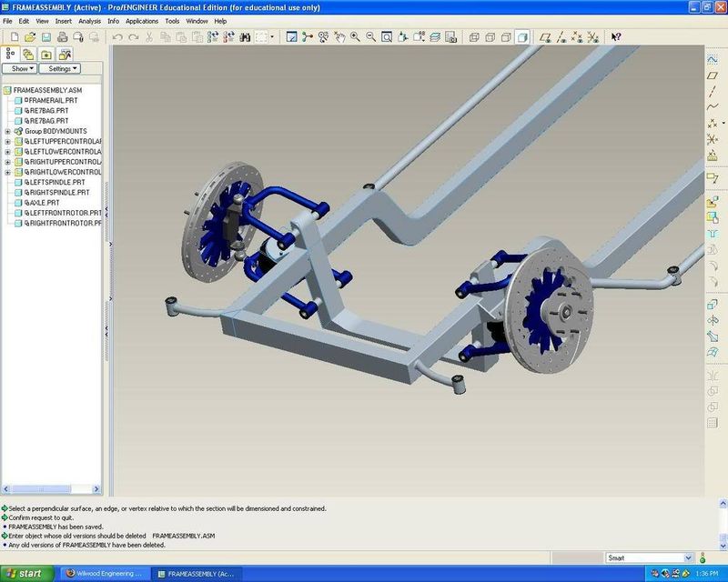Click the Save file toolbar icon
728x582 pixels.
[46, 37]
